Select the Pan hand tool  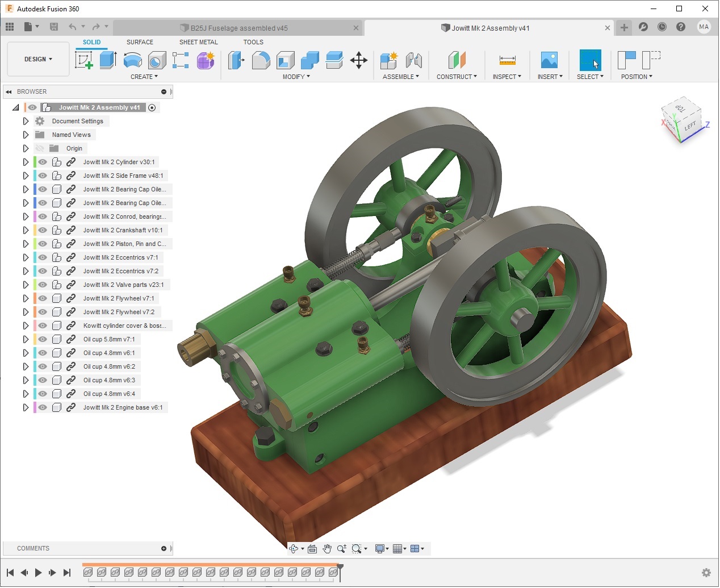[x=327, y=548]
